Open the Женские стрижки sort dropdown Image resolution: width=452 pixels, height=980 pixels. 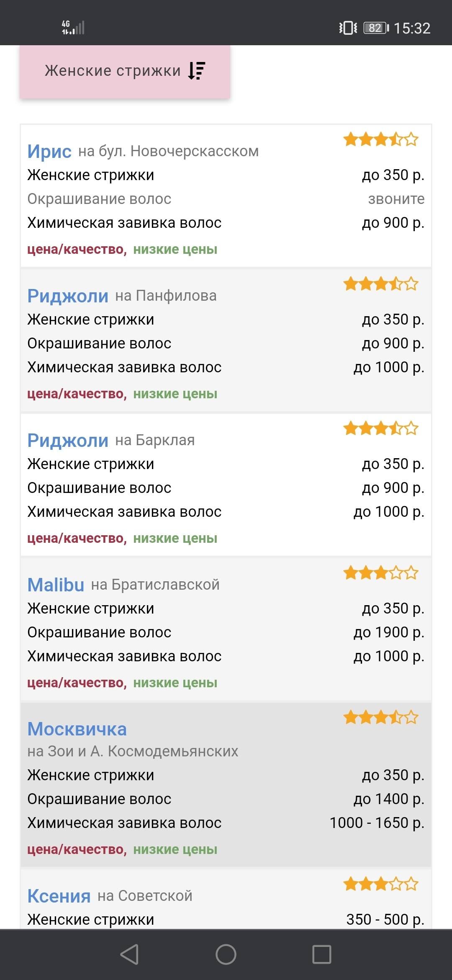[x=125, y=72]
